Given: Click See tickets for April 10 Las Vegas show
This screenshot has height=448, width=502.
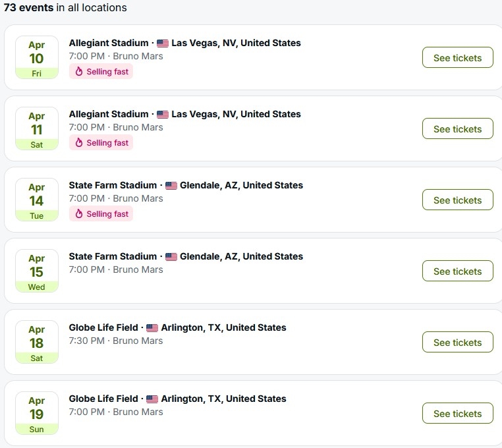Looking at the screenshot, I should tap(457, 58).
